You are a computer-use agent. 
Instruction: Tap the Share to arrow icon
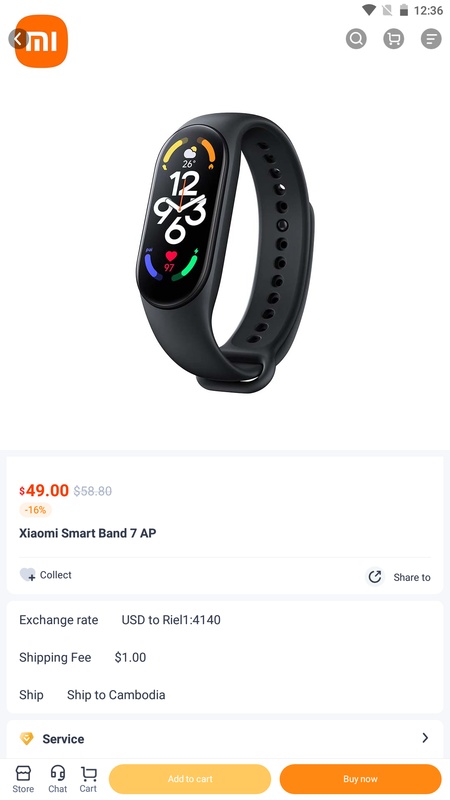tap(375, 577)
